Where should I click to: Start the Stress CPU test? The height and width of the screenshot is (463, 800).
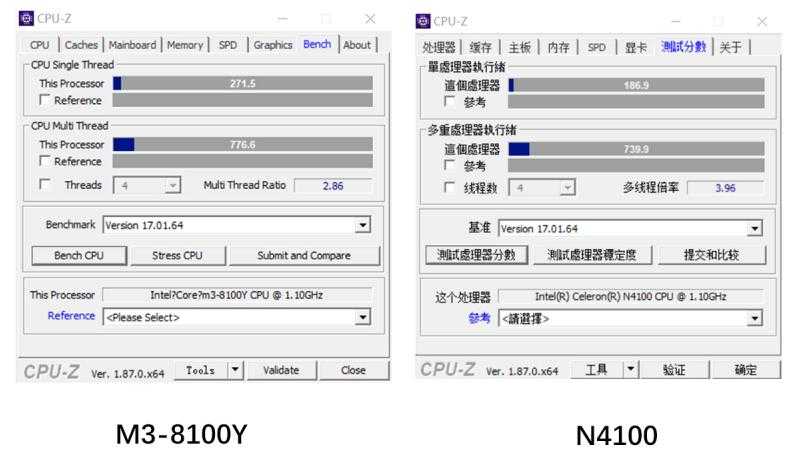[x=177, y=255]
